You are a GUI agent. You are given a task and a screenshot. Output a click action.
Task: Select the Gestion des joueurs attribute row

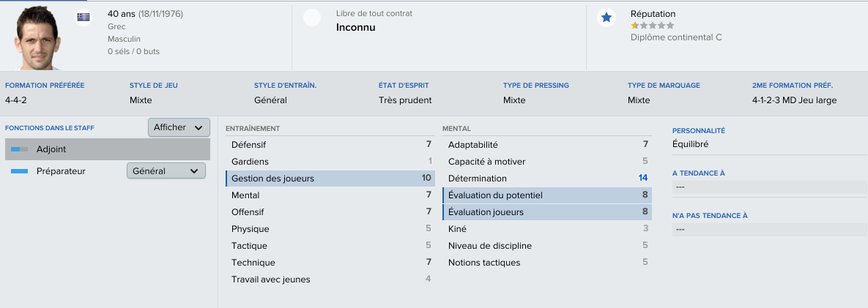(x=330, y=179)
